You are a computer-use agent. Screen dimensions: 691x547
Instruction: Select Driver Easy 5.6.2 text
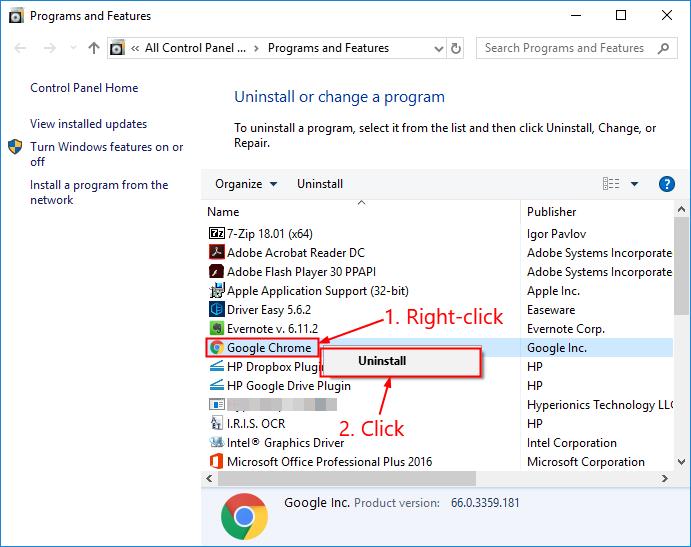click(x=269, y=309)
